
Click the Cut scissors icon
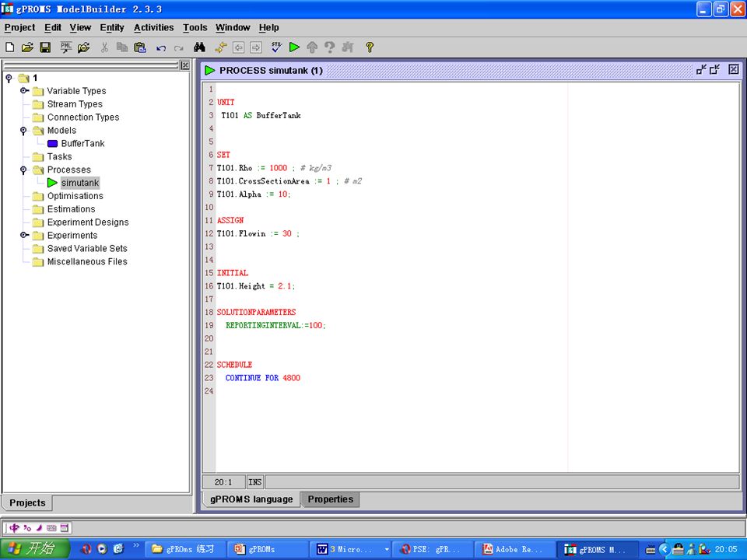[x=104, y=47]
